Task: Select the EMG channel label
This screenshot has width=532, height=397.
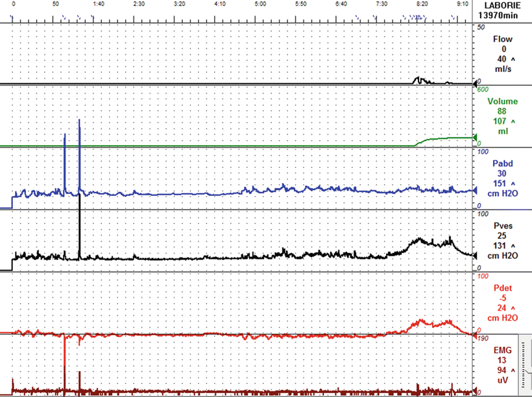Action: click(x=503, y=350)
